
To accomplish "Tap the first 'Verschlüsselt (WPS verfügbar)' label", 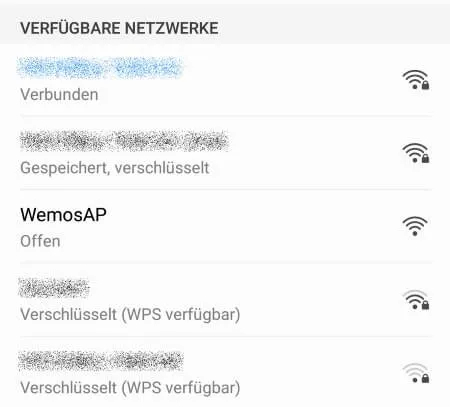I will (x=130, y=314).
